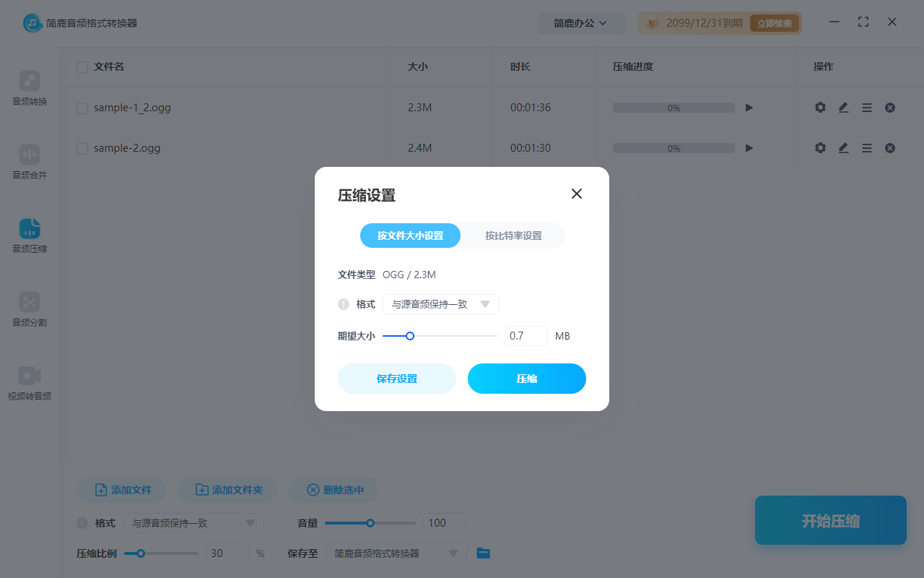Toggle the select-all checkbox in the header

[x=82, y=66]
